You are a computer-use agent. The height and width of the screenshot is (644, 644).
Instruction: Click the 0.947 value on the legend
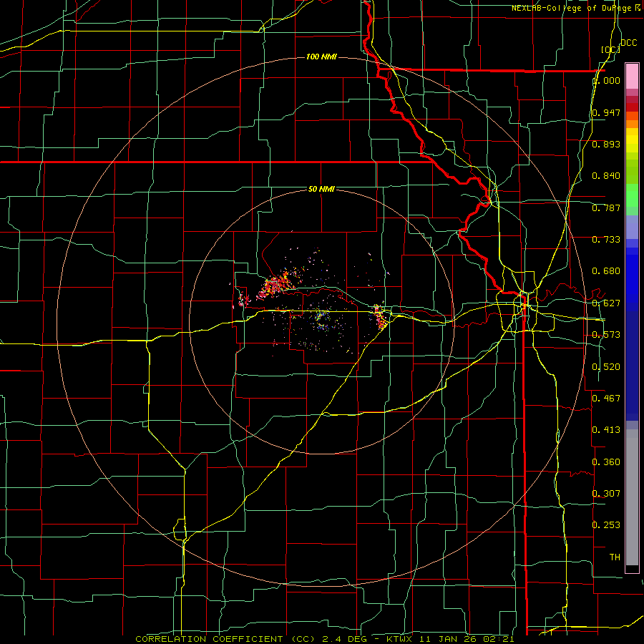[606, 112]
